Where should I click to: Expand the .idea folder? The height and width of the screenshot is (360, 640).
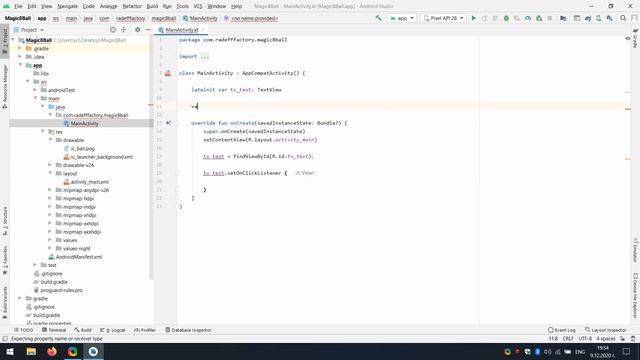point(20,57)
